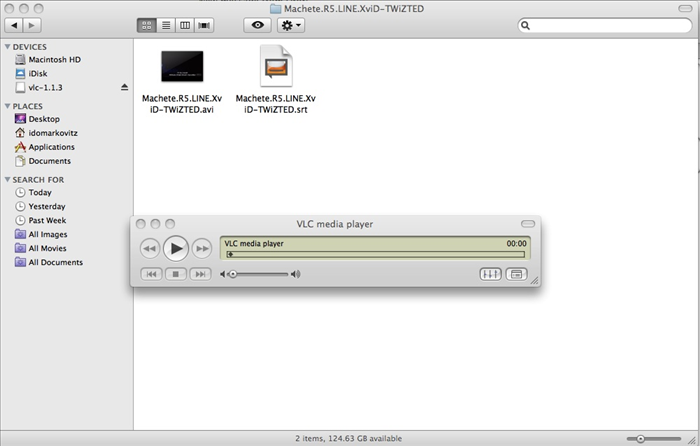700x446 pixels.
Task: Click the VLC playback position bar
Action: point(375,254)
